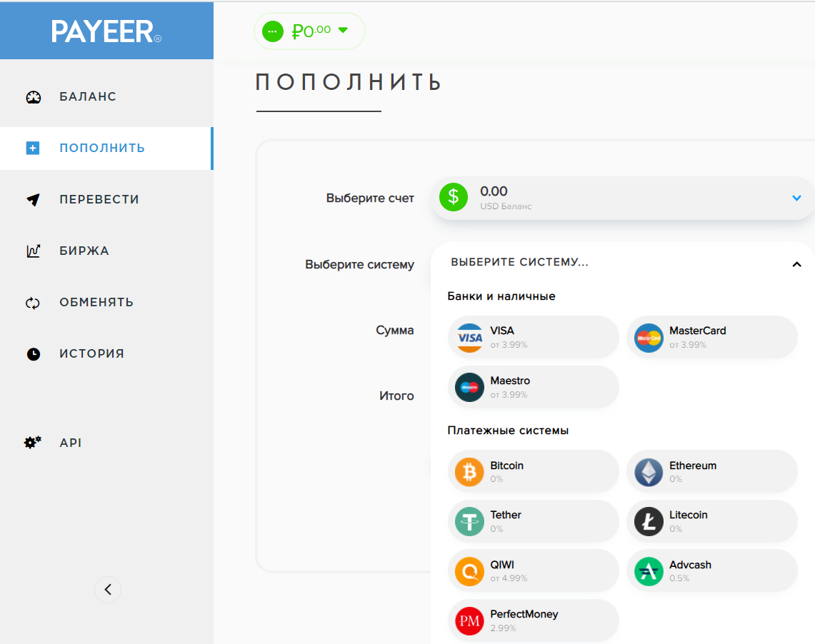Choose the Bitcoin 0% option

[534, 472]
